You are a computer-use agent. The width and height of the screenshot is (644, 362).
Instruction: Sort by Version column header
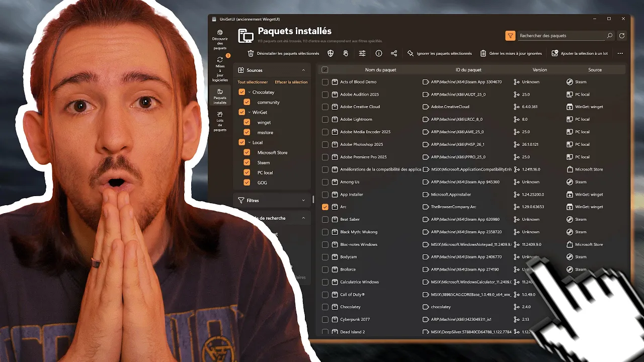540,70
